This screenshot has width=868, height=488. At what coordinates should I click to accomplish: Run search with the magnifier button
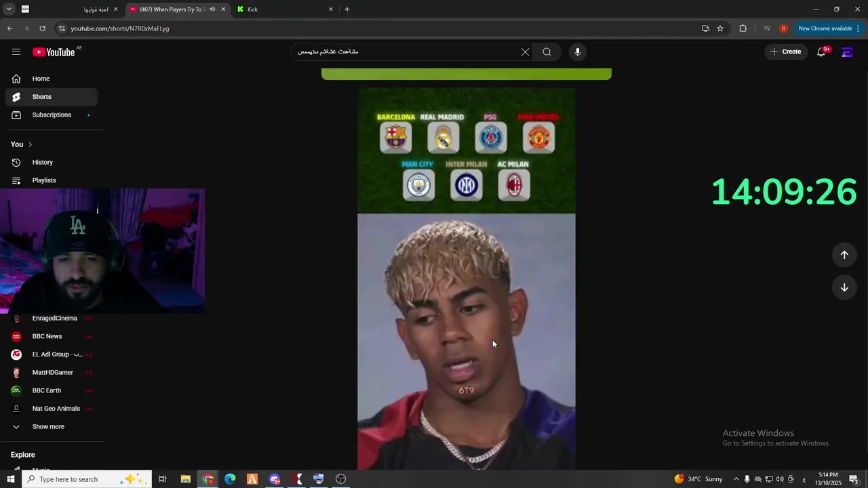[x=547, y=52]
